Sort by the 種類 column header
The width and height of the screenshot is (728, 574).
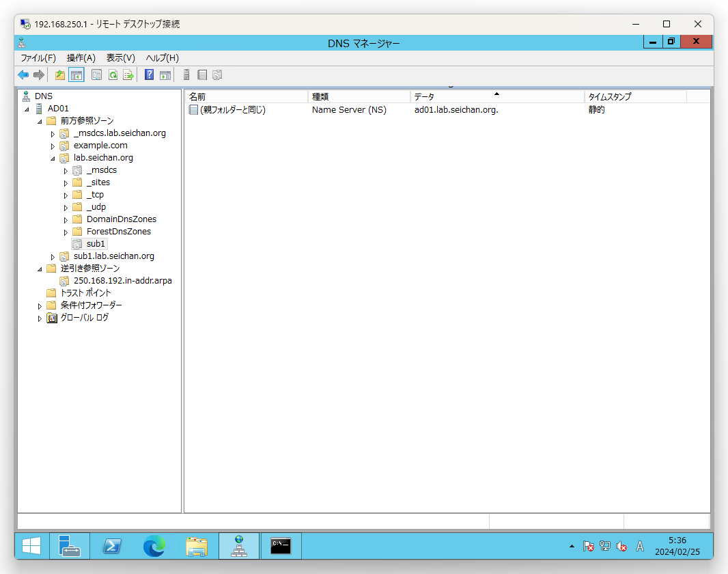pyautogui.click(x=359, y=97)
